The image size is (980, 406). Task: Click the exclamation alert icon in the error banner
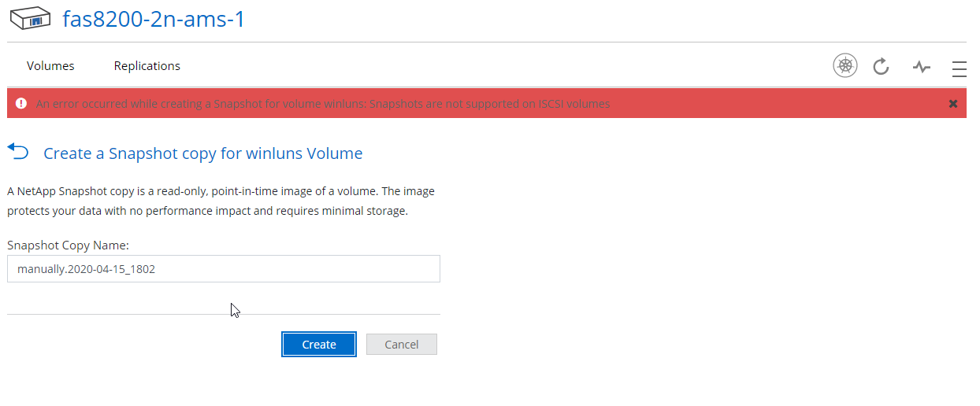point(20,104)
